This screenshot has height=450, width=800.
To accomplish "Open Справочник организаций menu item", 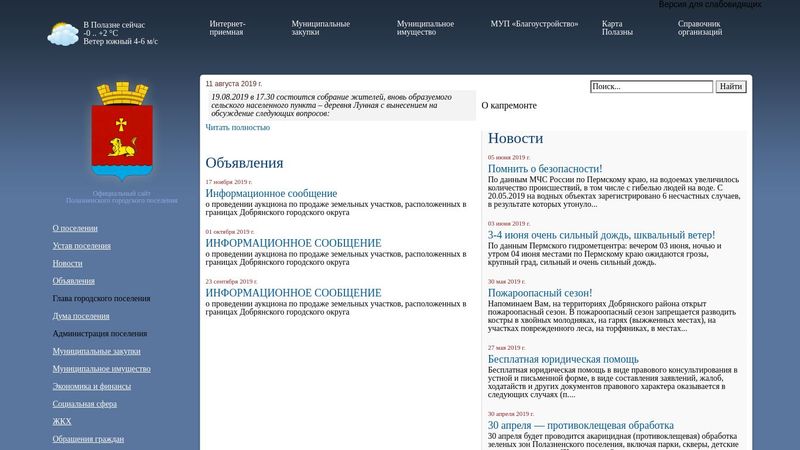I will coord(699,28).
